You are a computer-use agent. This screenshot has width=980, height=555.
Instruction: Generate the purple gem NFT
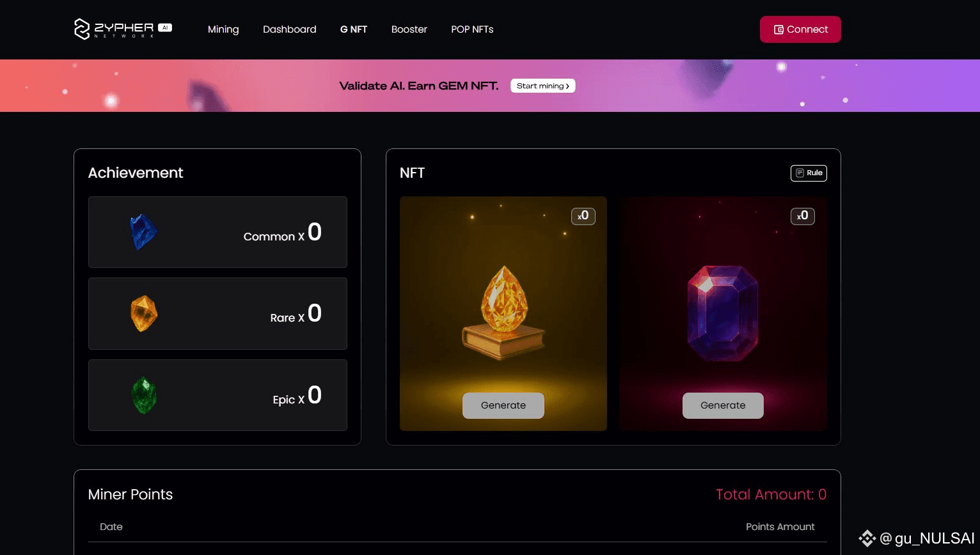[723, 405]
